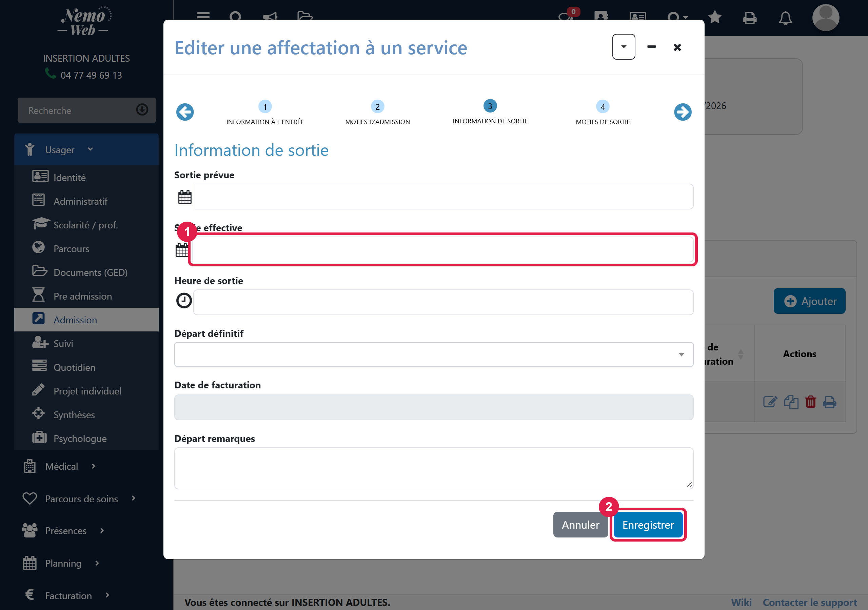Go to previous step with left arrow

(x=185, y=112)
